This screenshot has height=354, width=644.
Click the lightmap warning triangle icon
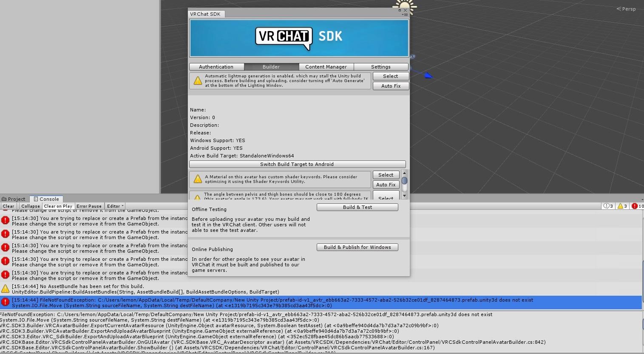(198, 81)
